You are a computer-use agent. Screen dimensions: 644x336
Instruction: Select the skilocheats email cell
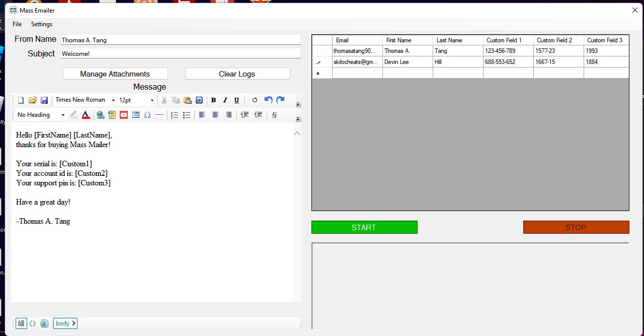[357, 62]
